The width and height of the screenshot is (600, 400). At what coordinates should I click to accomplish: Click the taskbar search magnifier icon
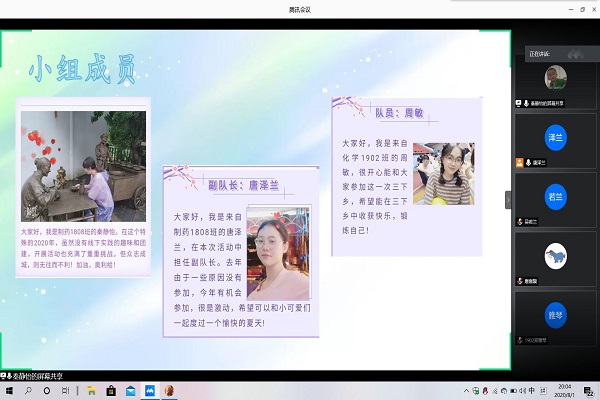(30, 390)
